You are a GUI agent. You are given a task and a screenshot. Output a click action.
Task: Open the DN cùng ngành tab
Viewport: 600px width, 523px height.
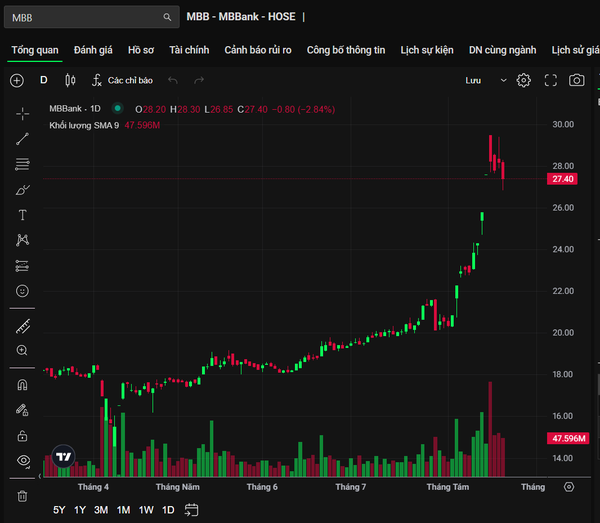502,50
